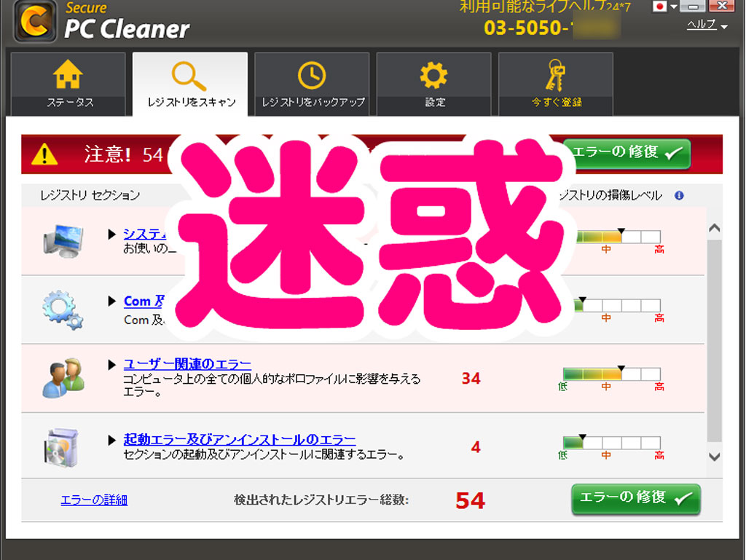Click the Com gears section icon

[x=63, y=310]
